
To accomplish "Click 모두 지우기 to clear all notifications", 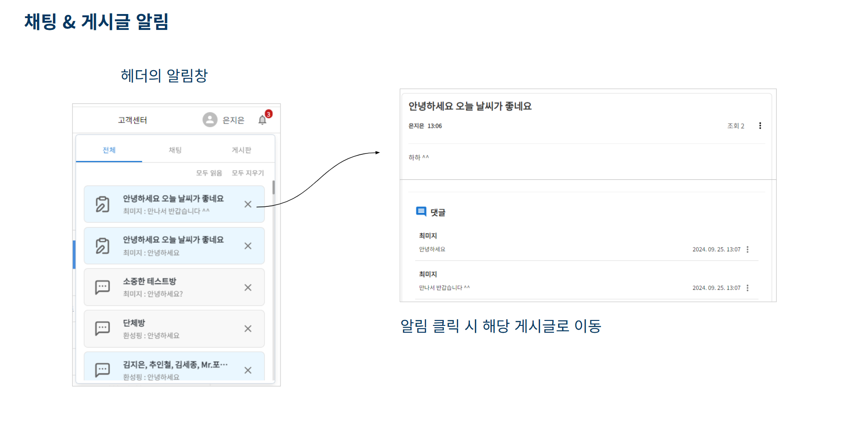I will point(248,173).
